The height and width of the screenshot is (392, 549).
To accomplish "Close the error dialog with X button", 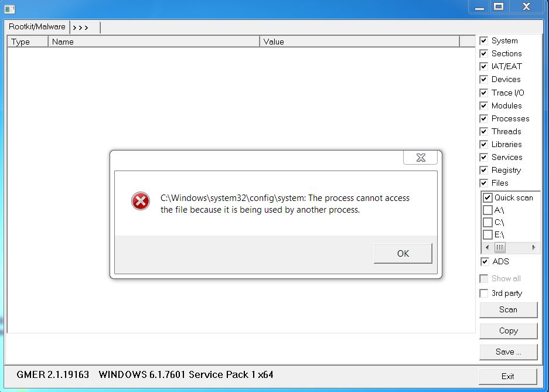I will click(421, 158).
